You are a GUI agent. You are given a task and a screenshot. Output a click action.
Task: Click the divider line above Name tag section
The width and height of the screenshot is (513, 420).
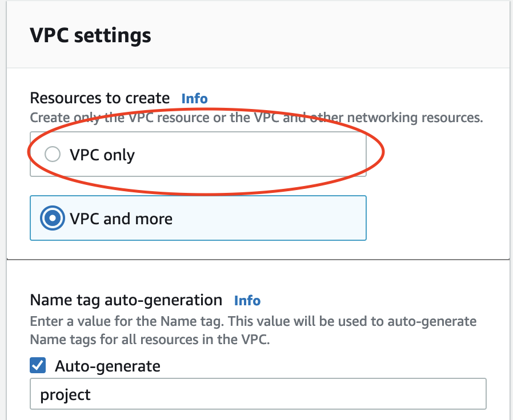[257, 260]
